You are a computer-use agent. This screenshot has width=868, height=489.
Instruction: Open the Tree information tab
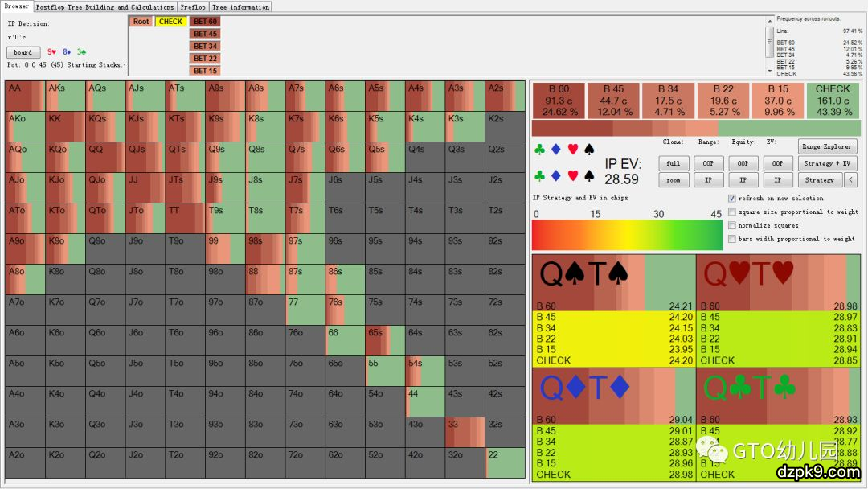[x=240, y=6]
